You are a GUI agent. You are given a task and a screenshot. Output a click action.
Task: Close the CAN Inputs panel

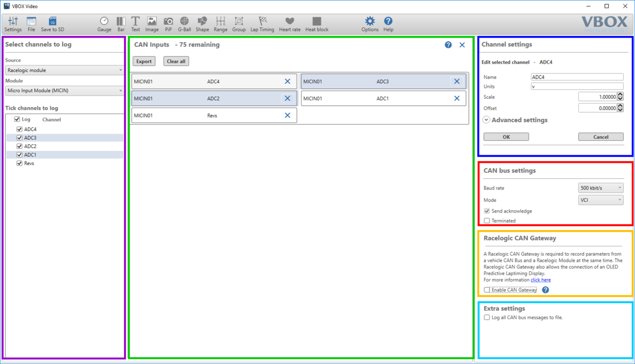click(x=462, y=45)
